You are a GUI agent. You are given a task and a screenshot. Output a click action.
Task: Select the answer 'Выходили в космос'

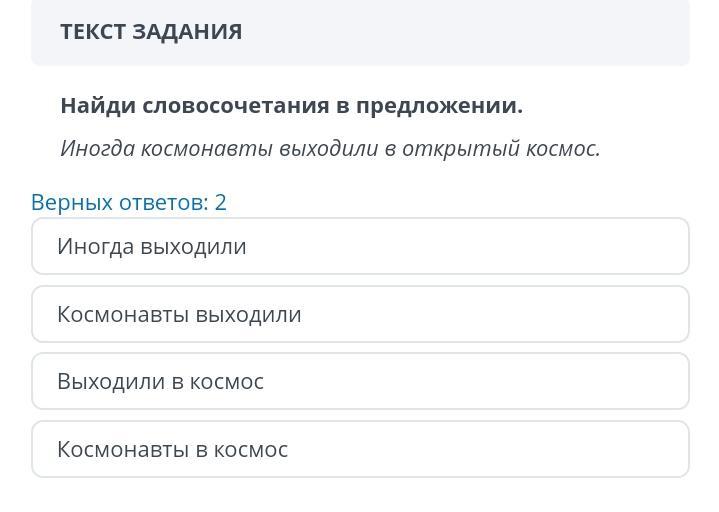tap(360, 381)
